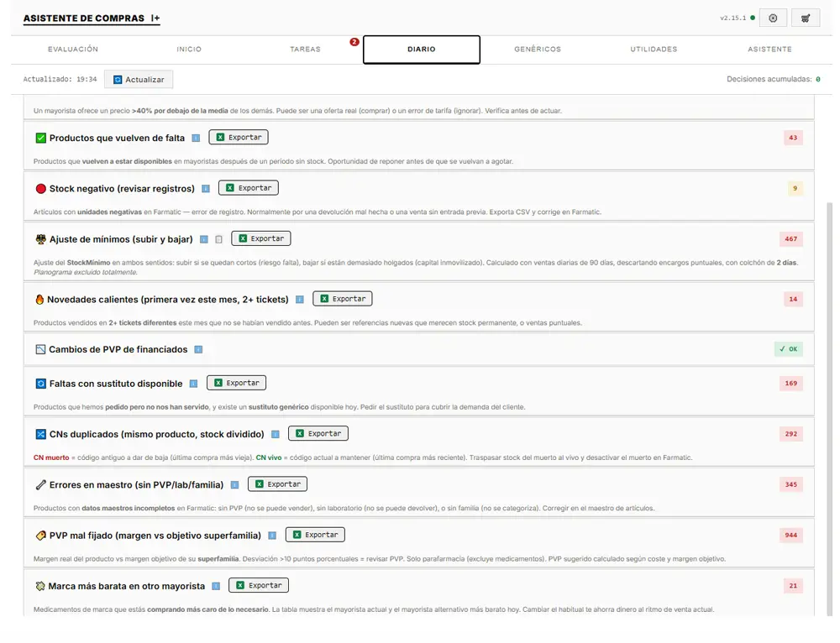Export Novedades calientes list
The height and width of the screenshot is (643, 840).
tap(343, 299)
